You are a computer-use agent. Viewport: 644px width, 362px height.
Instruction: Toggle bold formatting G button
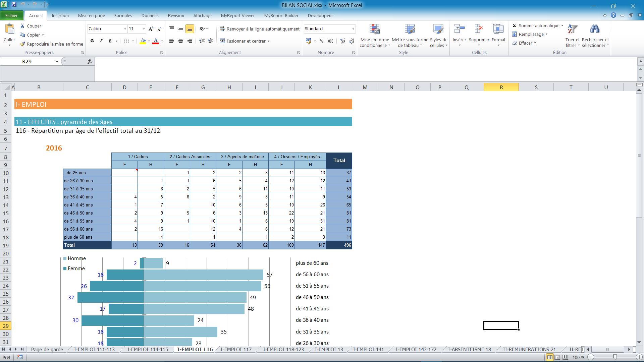(92, 41)
